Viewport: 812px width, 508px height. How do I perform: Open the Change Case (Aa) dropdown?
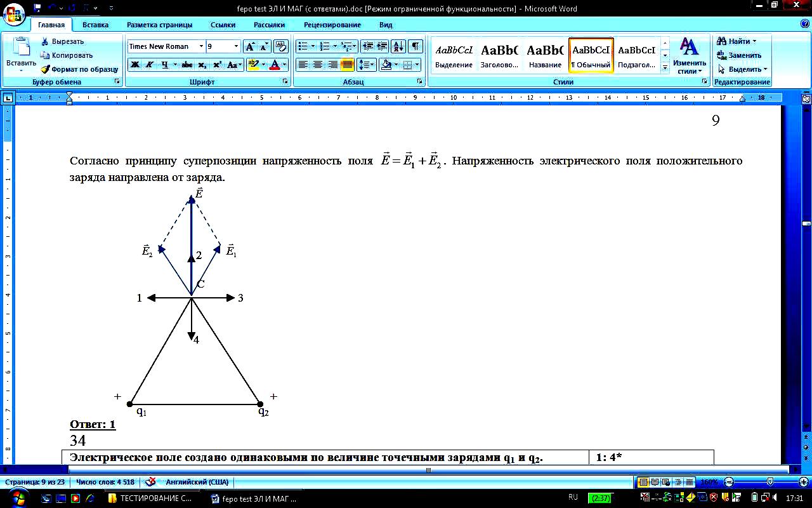(234, 65)
